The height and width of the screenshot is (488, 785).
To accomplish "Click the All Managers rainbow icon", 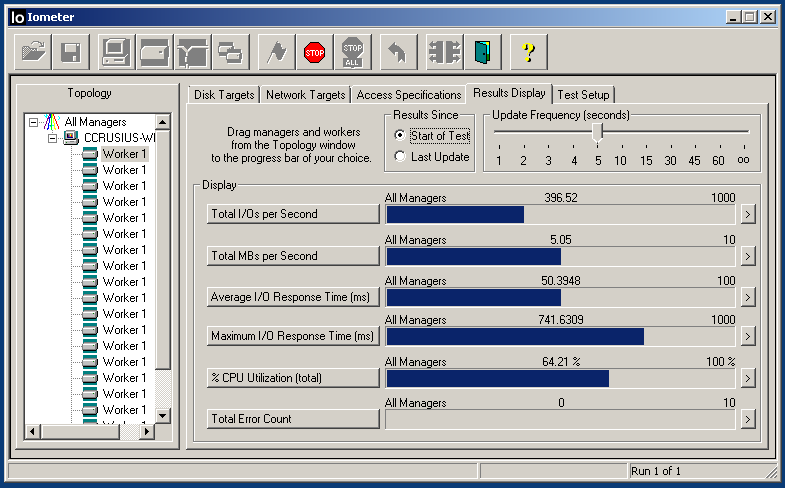I will point(52,122).
